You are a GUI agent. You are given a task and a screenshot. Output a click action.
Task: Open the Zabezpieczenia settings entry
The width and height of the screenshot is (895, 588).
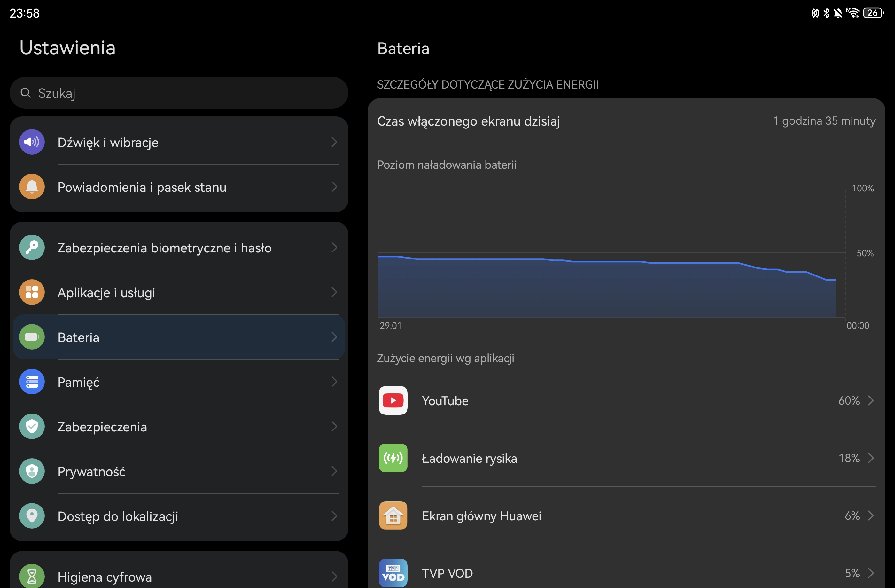(x=179, y=427)
